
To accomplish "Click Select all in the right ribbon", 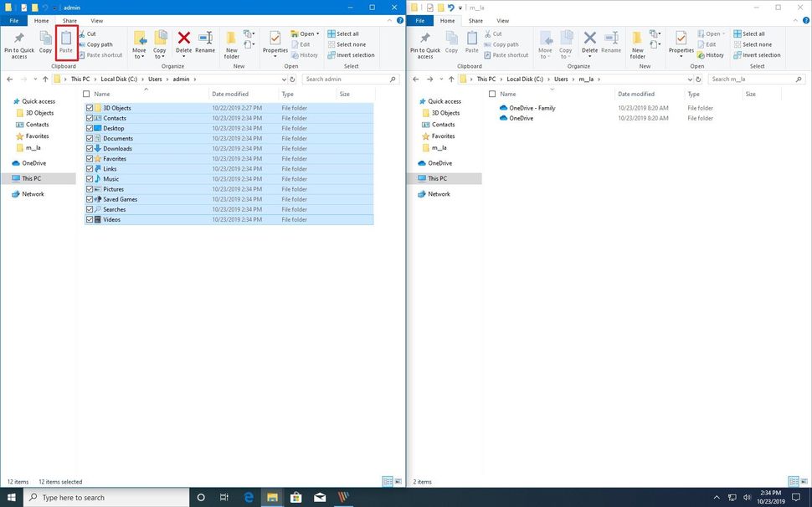I will [752, 33].
